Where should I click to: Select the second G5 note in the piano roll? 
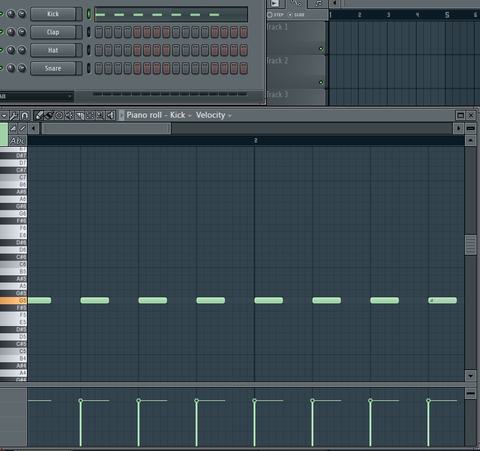pos(95,300)
